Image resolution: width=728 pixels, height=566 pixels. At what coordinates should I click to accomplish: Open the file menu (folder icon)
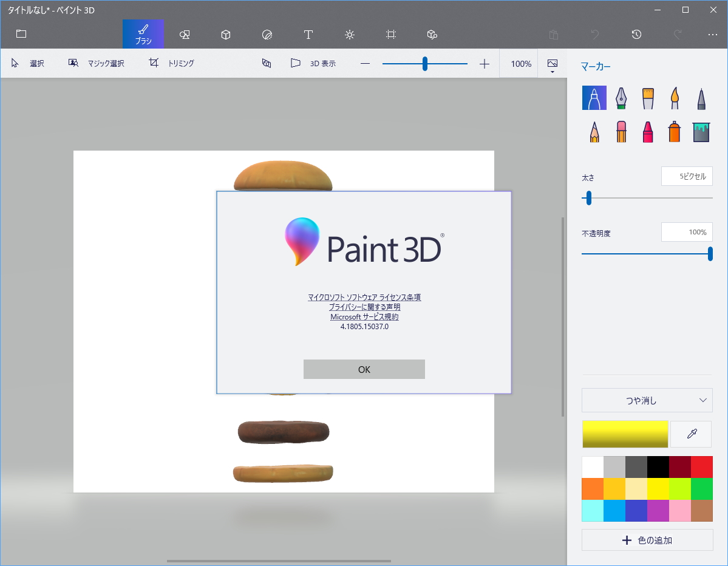tap(21, 34)
